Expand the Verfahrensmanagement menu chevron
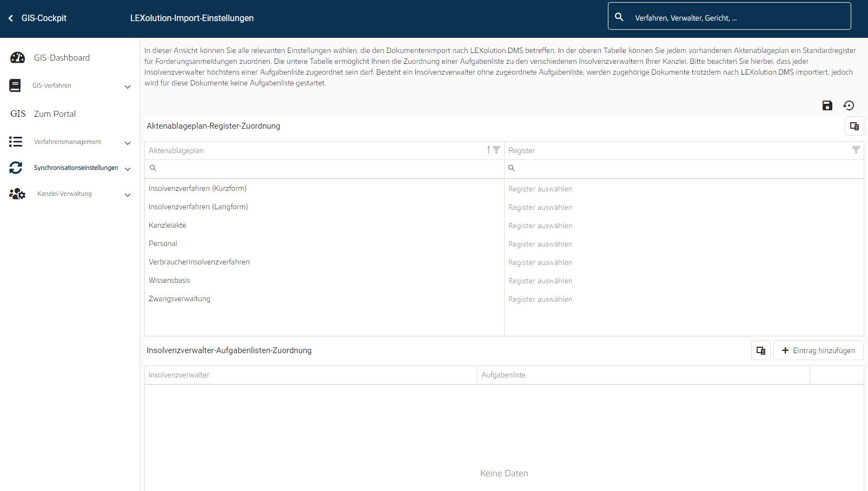Image resolution: width=868 pixels, height=491 pixels. point(128,143)
